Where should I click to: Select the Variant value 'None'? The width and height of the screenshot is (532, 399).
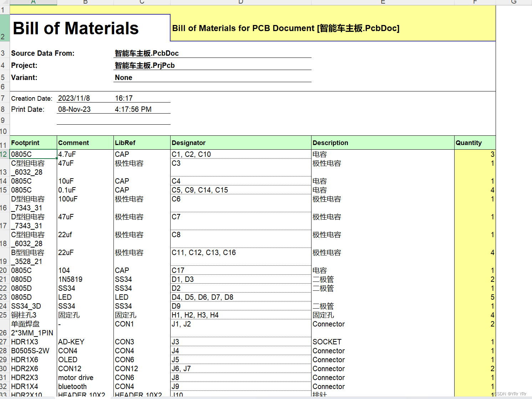point(212,78)
